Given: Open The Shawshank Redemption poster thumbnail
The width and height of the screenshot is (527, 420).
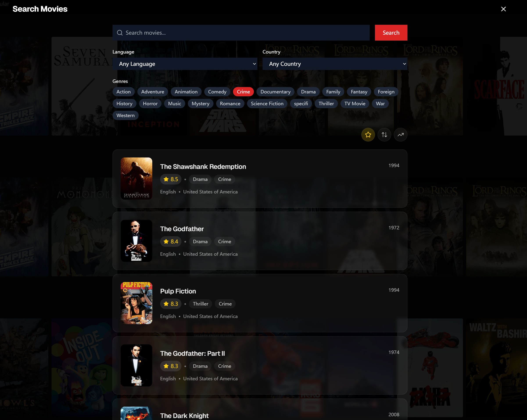Looking at the screenshot, I should [x=136, y=178].
